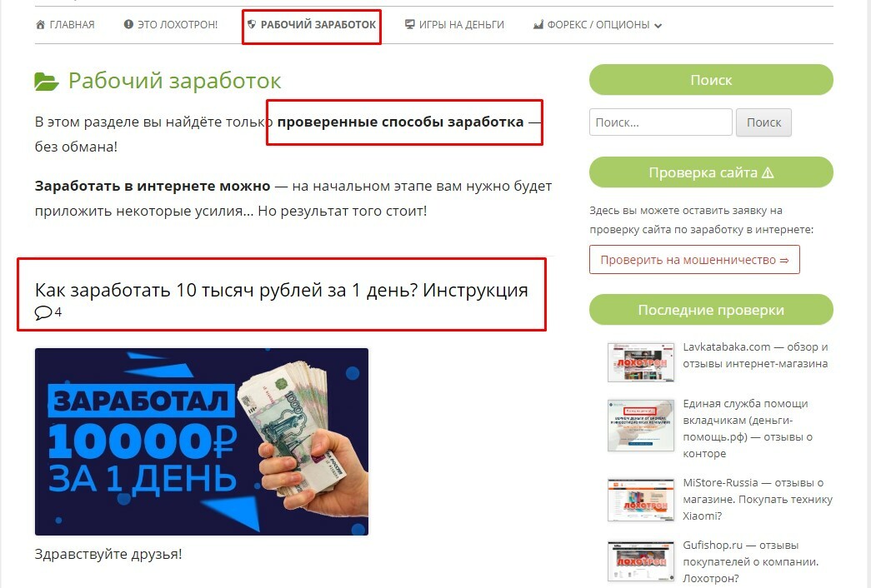
Task: Click the monitor icon beside Игры на деньги
Action: tap(410, 24)
